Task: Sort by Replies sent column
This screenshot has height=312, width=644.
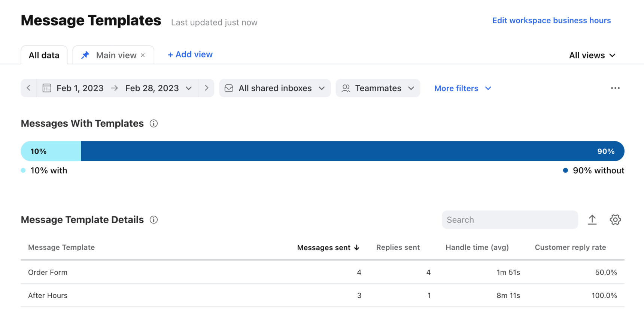Action: tap(398, 247)
